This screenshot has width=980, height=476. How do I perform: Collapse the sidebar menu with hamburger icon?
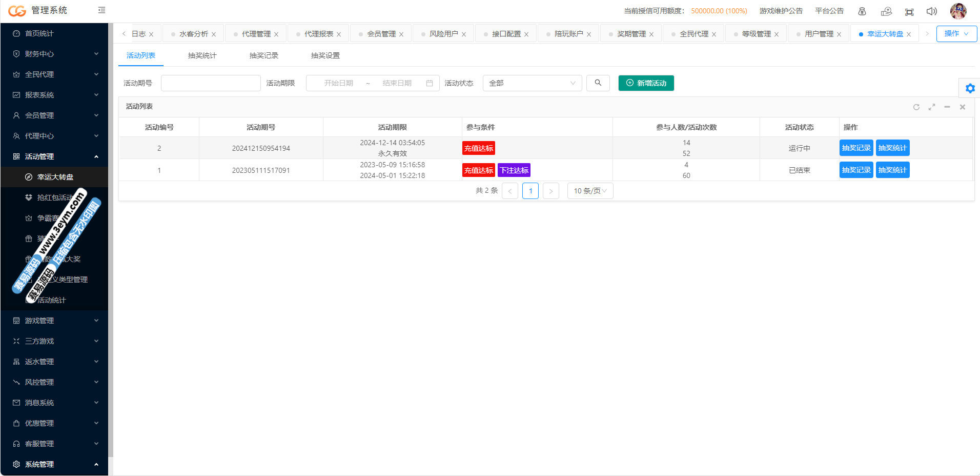pyautogui.click(x=101, y=10)
